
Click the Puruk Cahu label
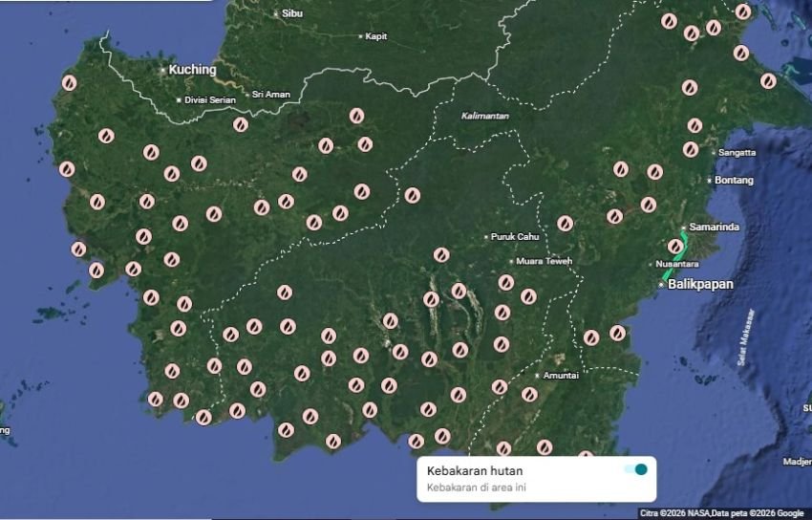tap(515, 237)
